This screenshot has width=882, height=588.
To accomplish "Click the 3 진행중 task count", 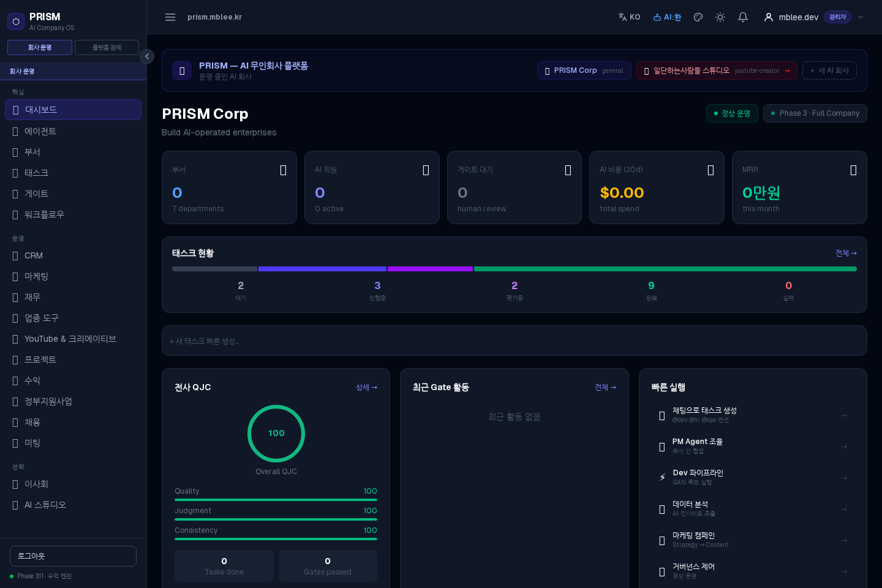I will 377,290.
